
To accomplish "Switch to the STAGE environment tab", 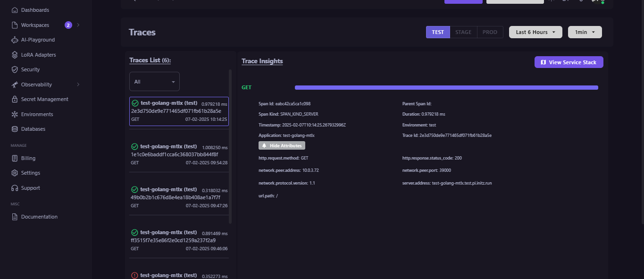I will coord(463,32).
